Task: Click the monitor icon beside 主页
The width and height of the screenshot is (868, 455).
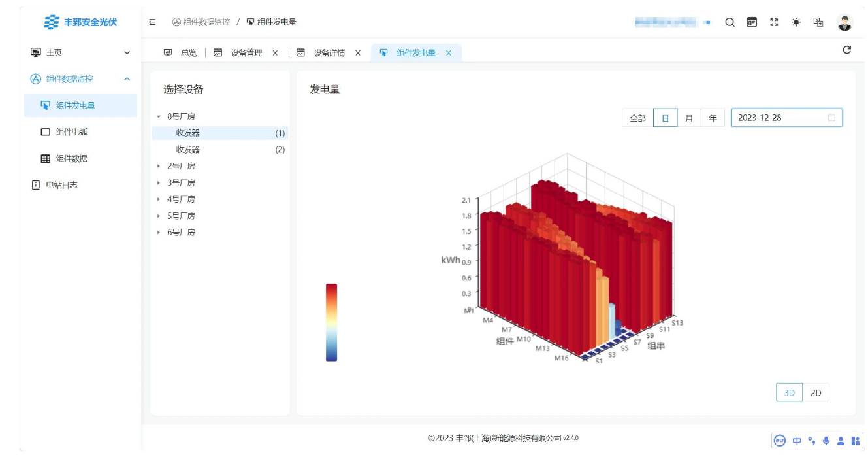Action: point(36,52)
